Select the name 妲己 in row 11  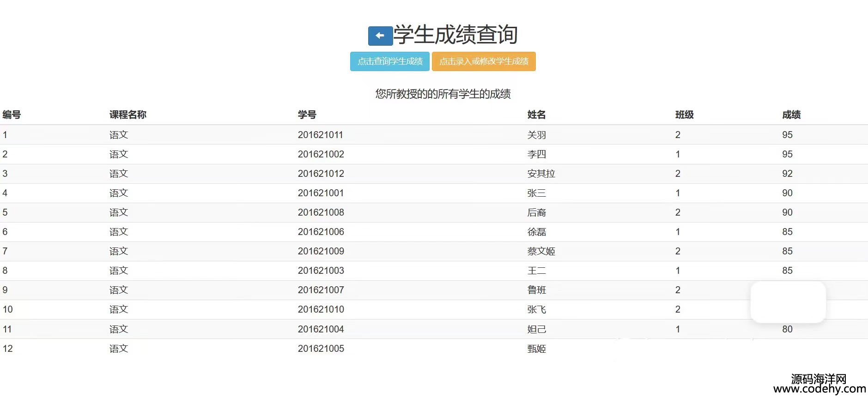click(x=536, y=329)
